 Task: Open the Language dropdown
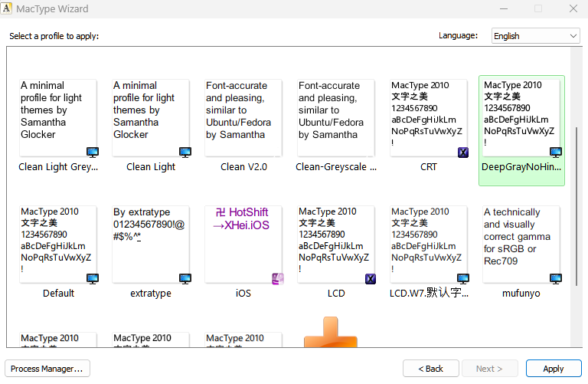pos(535,36)
